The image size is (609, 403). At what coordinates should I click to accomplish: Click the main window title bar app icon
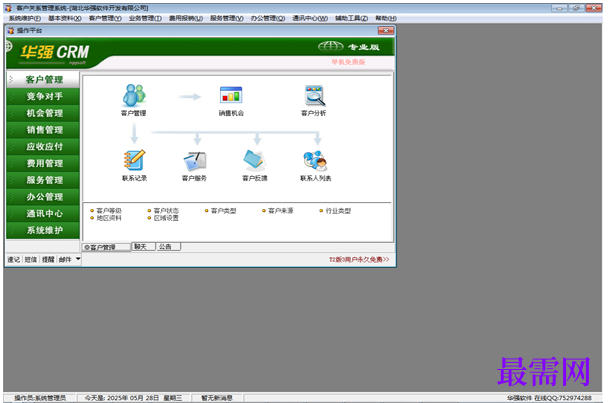(8, 8)
